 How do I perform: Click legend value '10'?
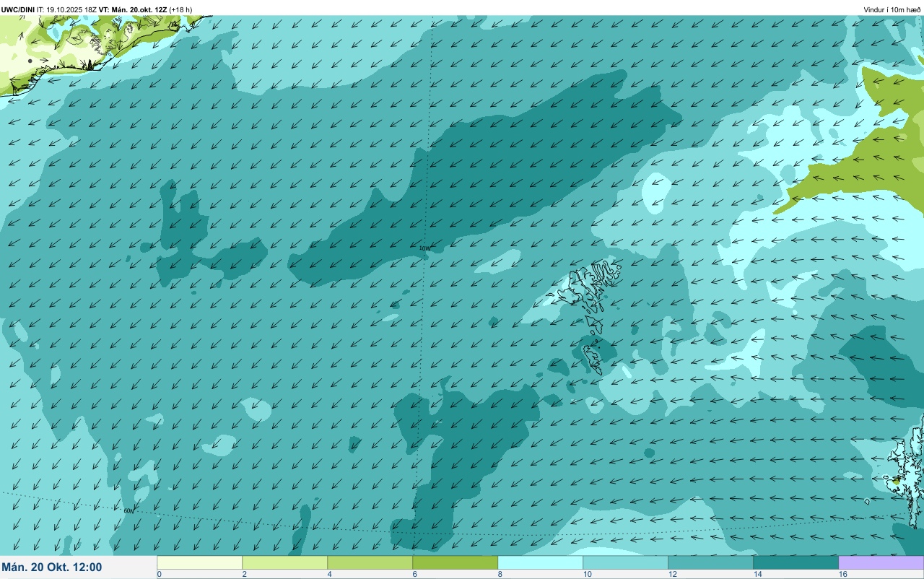[588, 574]
